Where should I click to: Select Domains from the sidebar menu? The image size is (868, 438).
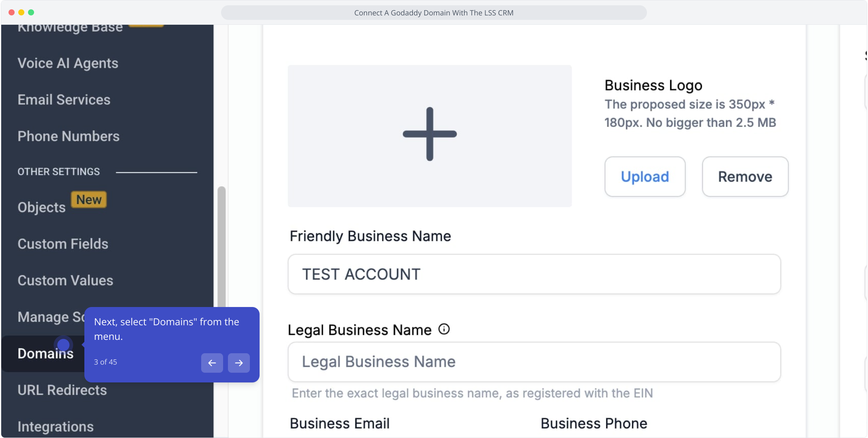click(x=45, y=353)
